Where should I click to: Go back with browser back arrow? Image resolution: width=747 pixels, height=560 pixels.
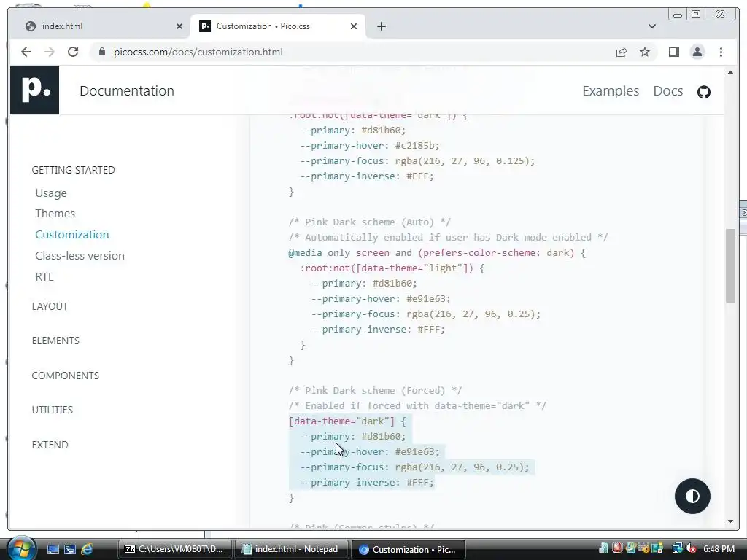[x=26, y=52]
